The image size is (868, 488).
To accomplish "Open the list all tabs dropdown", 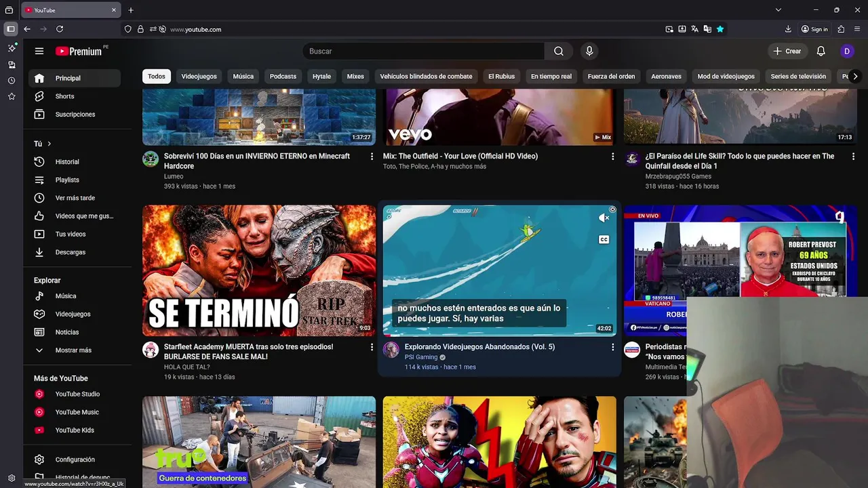I will pos(778,10).
